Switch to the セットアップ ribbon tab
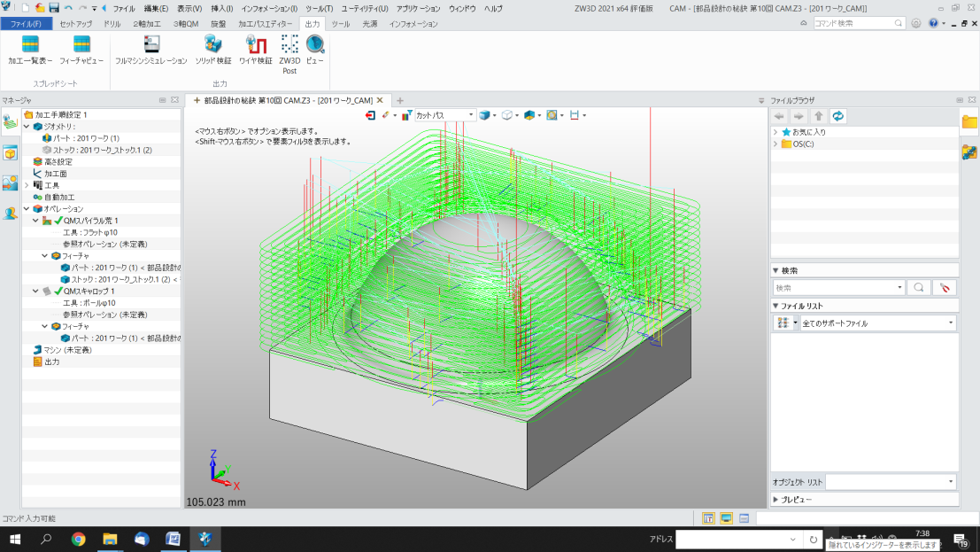The image size is (980, 552). pos(75,24)
